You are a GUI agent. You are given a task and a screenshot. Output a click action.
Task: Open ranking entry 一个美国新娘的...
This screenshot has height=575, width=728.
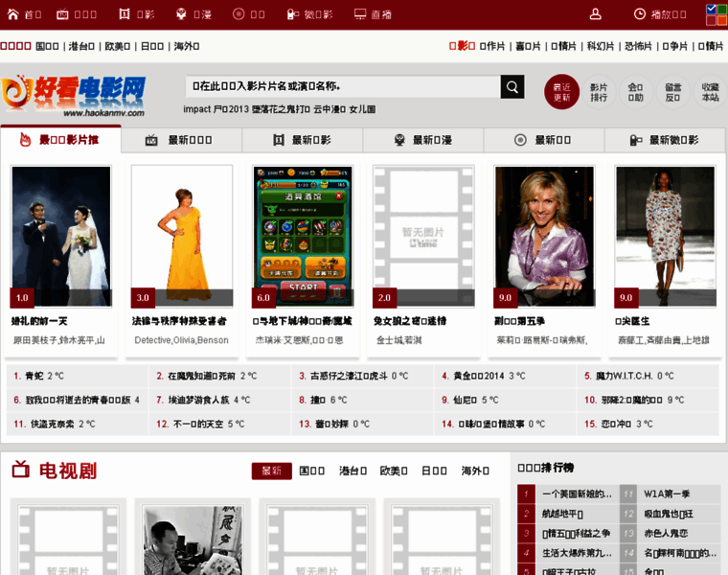577,494
